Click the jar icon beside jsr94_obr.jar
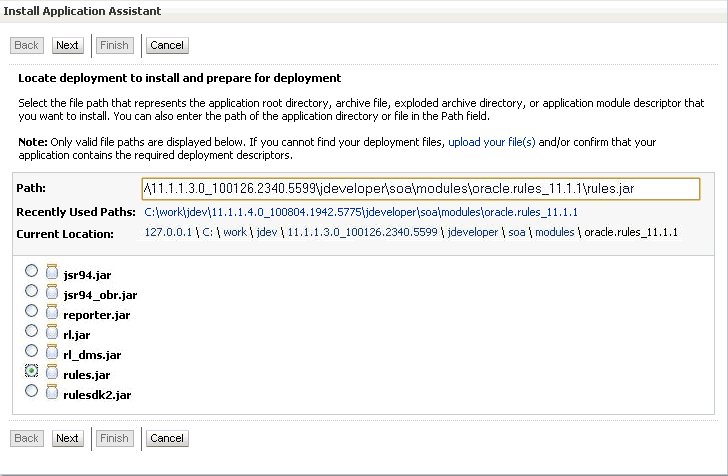The width and height of the screenshot is (728, 476). pos(52,292)
